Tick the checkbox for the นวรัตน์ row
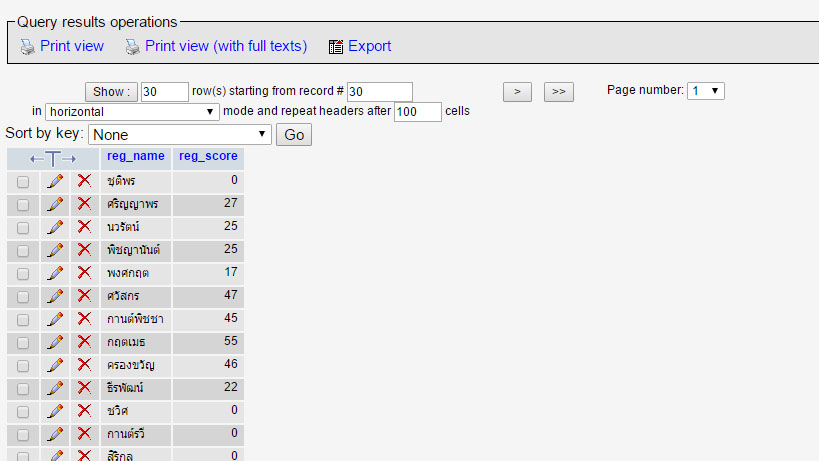Viewport: 819px width, 461px height. coord(23,228)
